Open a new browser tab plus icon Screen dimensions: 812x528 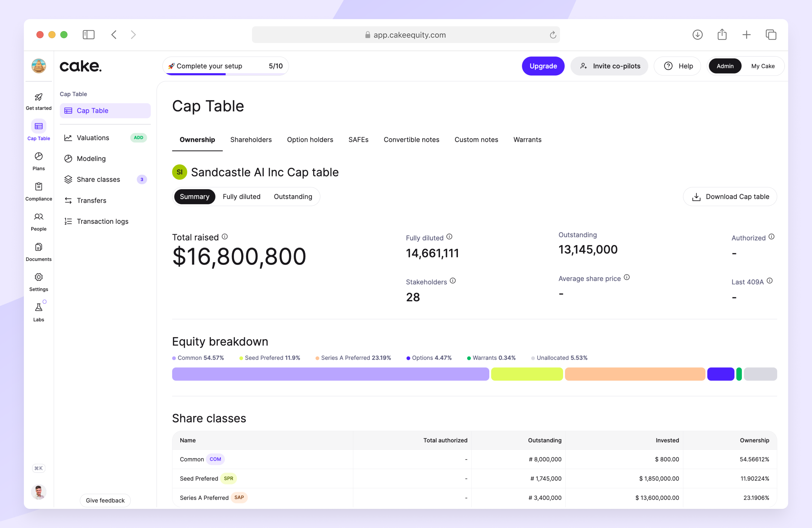point(747,34)
